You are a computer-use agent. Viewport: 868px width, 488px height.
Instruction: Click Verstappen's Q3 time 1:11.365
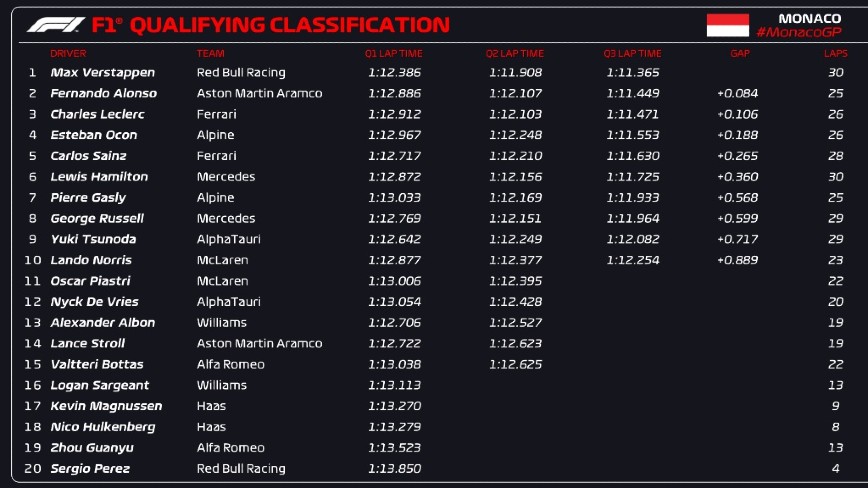(x=634, y=72)
